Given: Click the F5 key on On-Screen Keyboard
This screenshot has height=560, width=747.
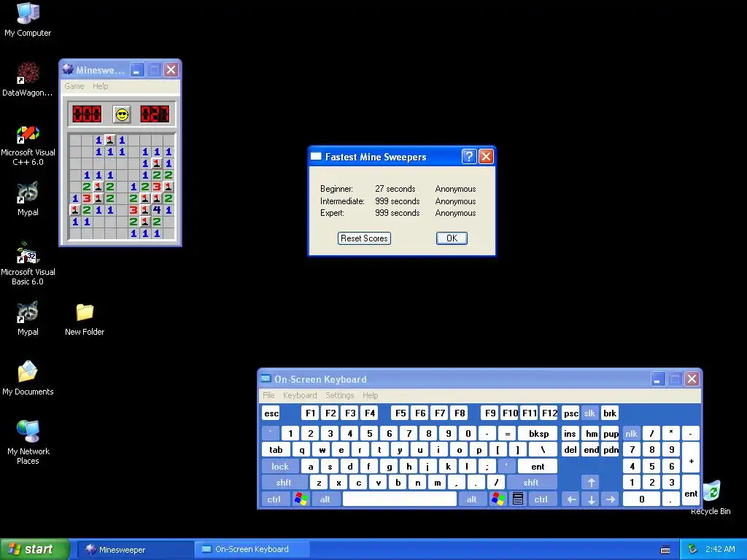Looking at the screenshot, I should (x=400, y=413).
